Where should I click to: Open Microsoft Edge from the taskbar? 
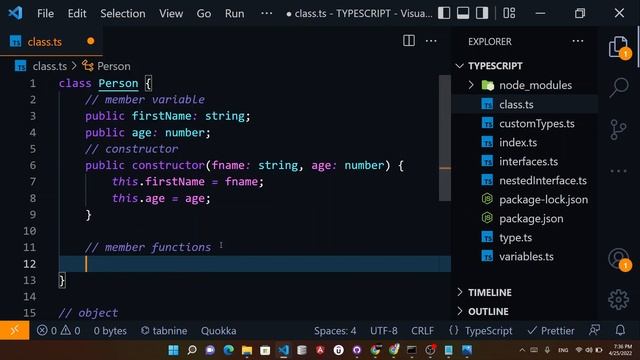point(229,350)
